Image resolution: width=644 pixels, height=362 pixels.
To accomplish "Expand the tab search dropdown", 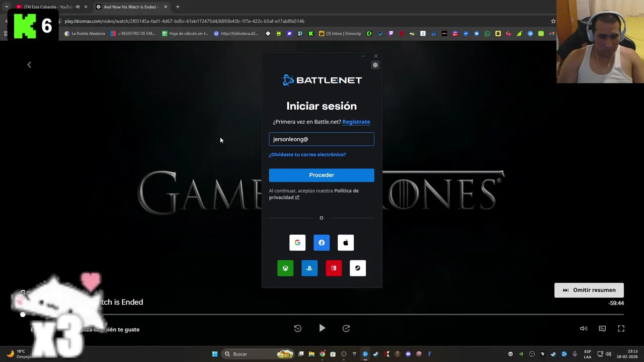I will (x=7, y=7).
